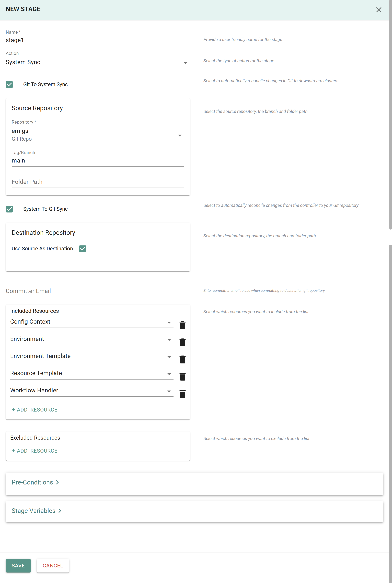Open the Action dropdown
This screenshot has width=392, height=583.
[x=98, y=62]
